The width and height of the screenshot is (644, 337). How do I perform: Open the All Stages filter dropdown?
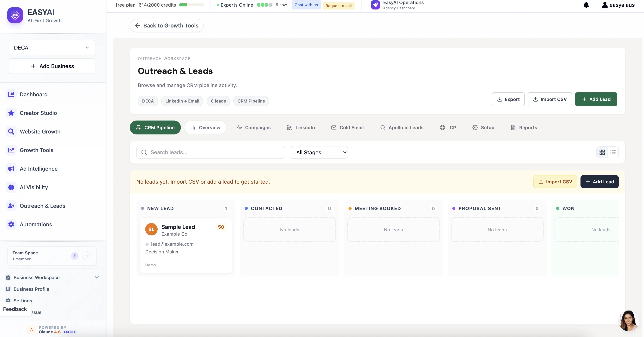[x=319, y=152]
